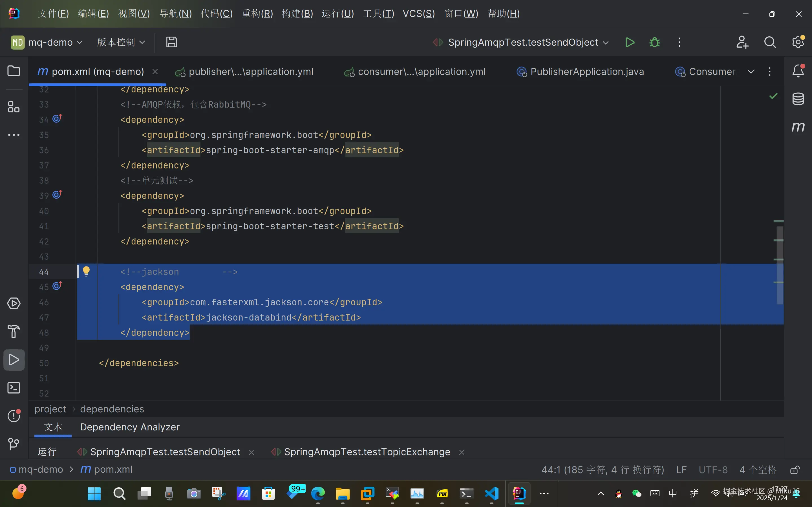
Task: Click the Debug bug icon
Action: [x=654, y=42]
